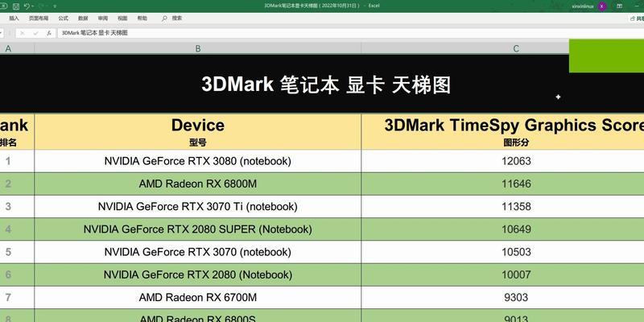Open the 审阅 ribbon tab
Image resolution: width=644 pixels, height=322 pixels.
coord(103,19)
